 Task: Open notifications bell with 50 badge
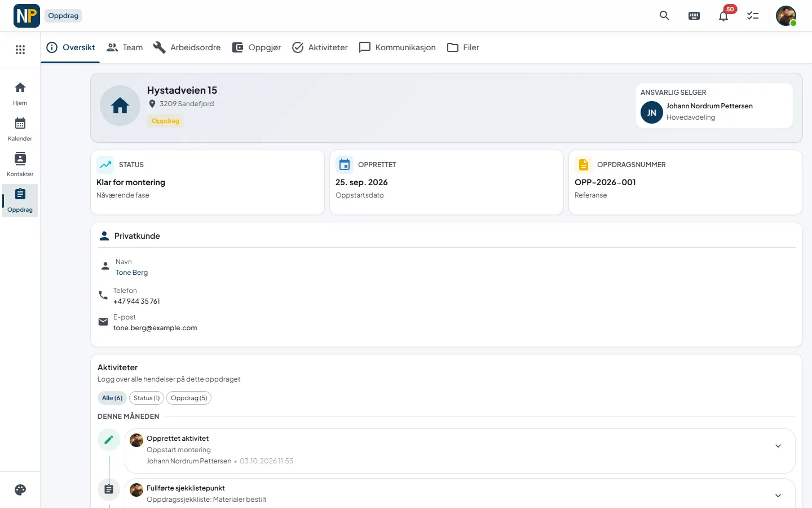[723, 16]
